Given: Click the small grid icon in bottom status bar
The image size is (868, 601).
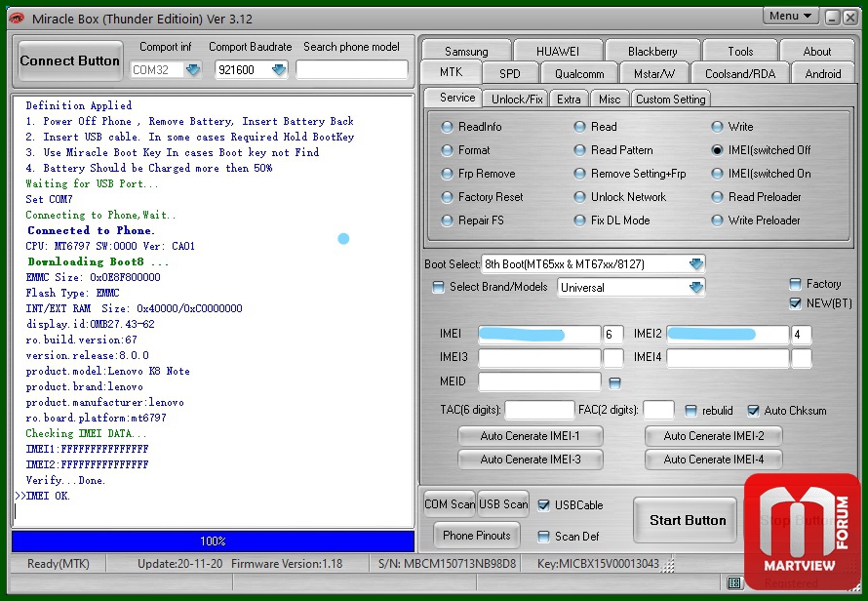Looking at the screenshot, I should point(734,582).
